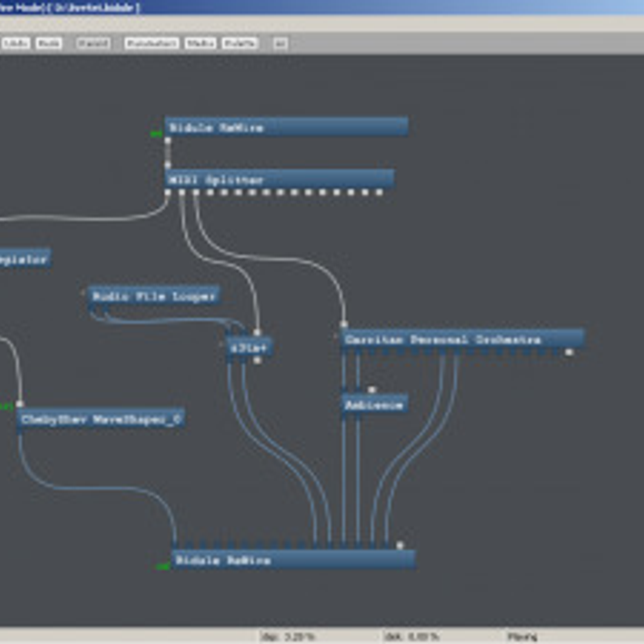Select the Ambience reverb node
The height and width of the screenshot is (644, 644).
point(375,404)
